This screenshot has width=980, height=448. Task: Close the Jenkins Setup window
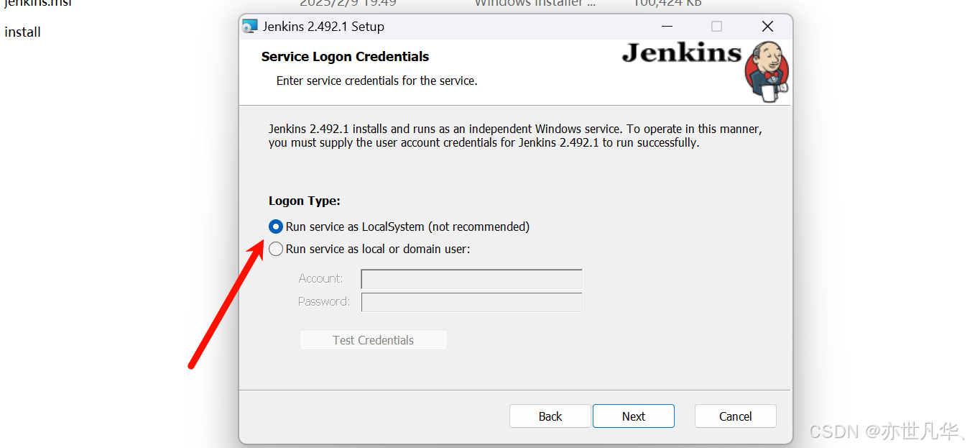pyautogui.click(x=767, y=27)
